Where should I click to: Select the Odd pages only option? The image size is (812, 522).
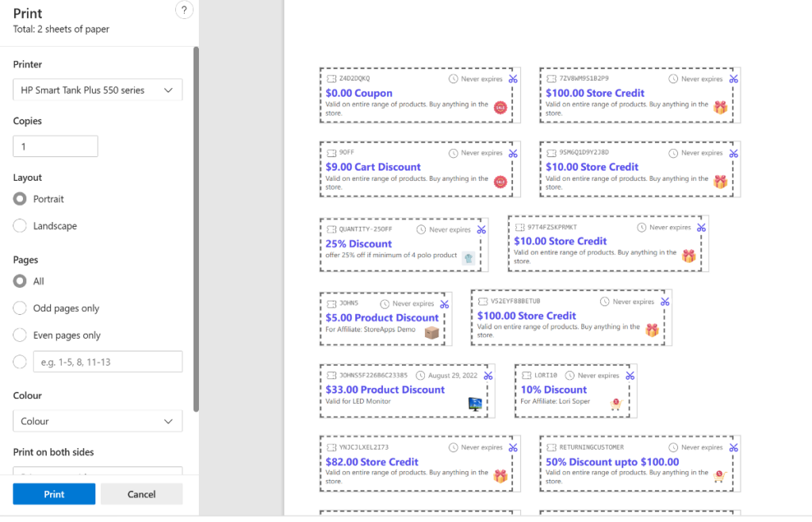[19, 308]
